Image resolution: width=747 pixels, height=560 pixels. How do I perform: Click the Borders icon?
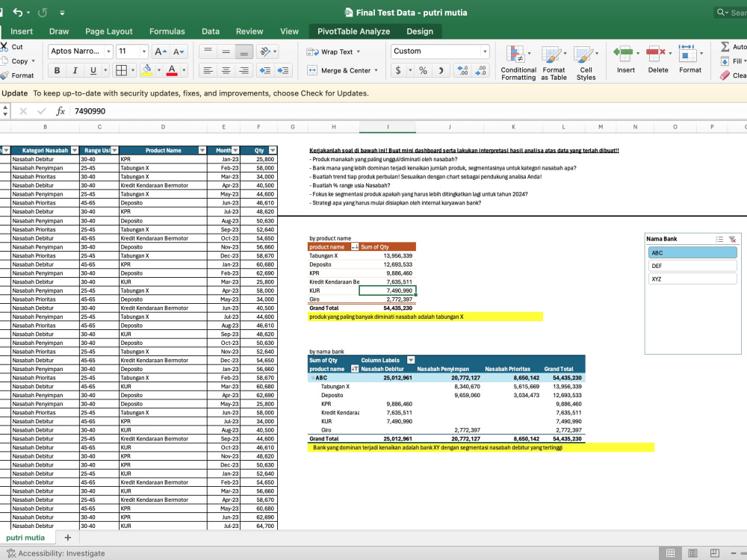(122, 70)
